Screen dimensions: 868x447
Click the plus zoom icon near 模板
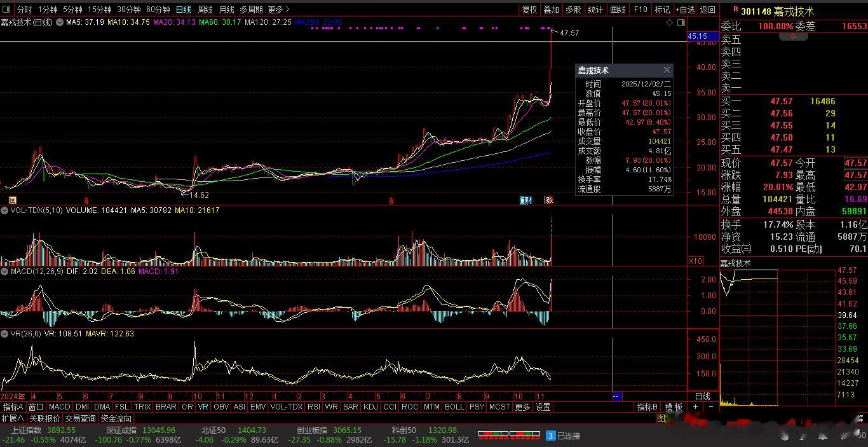696,407
